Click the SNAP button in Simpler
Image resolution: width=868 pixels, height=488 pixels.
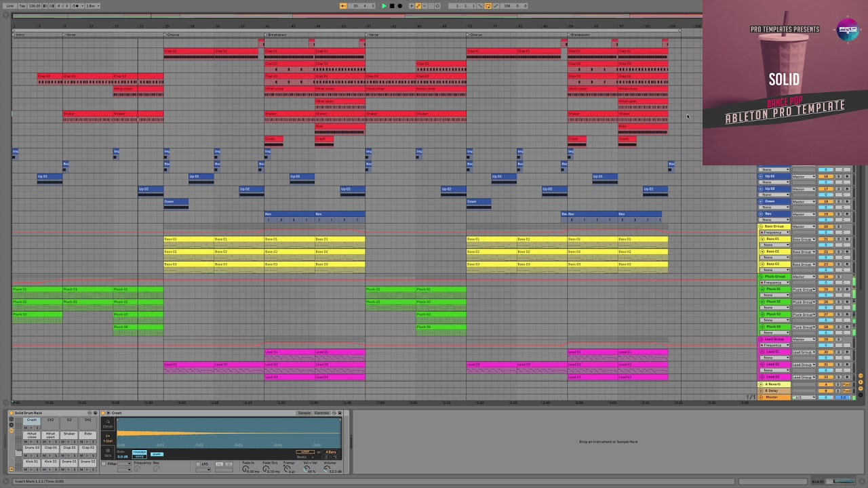[x=157, y=454]
